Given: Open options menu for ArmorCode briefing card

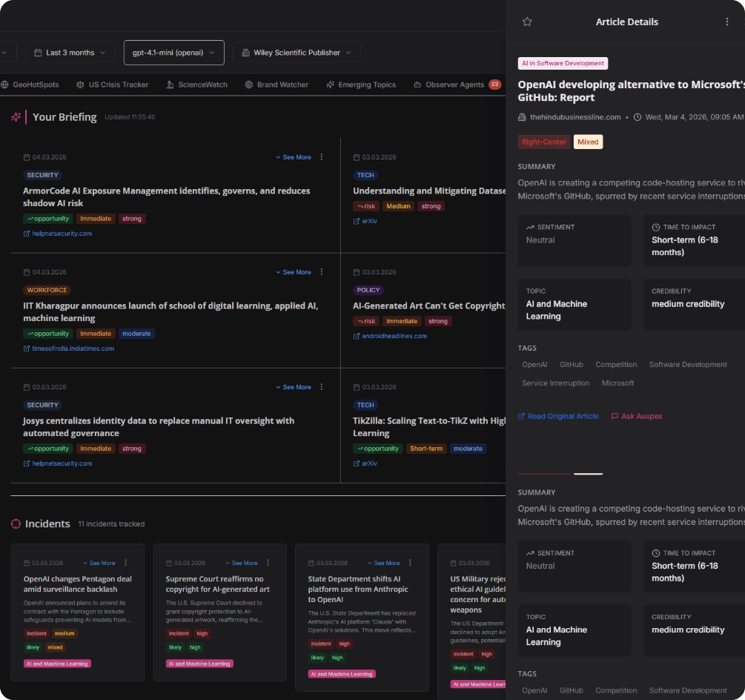Looking at the screenshot, I should click(x=322, y=156).
